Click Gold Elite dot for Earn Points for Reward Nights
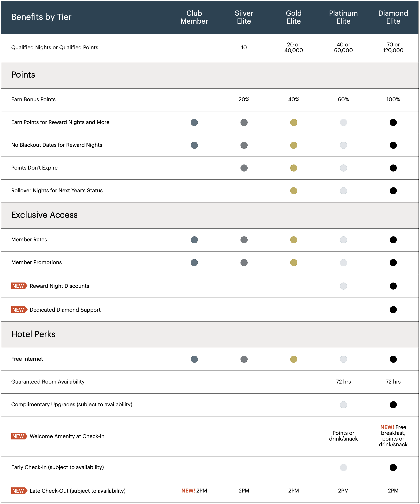 (294, 122)
